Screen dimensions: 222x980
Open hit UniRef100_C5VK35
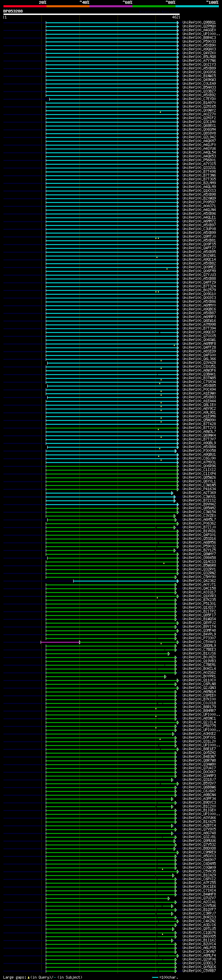[199, 871]
